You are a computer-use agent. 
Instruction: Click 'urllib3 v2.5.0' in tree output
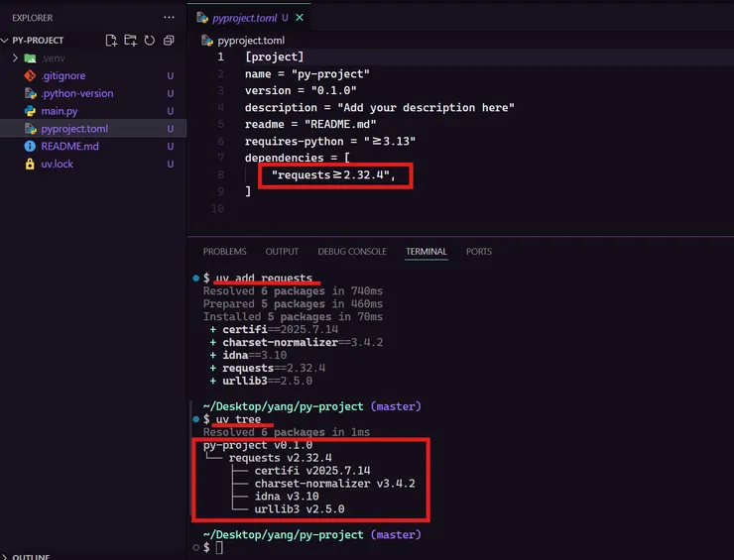[x=300, y=509]
